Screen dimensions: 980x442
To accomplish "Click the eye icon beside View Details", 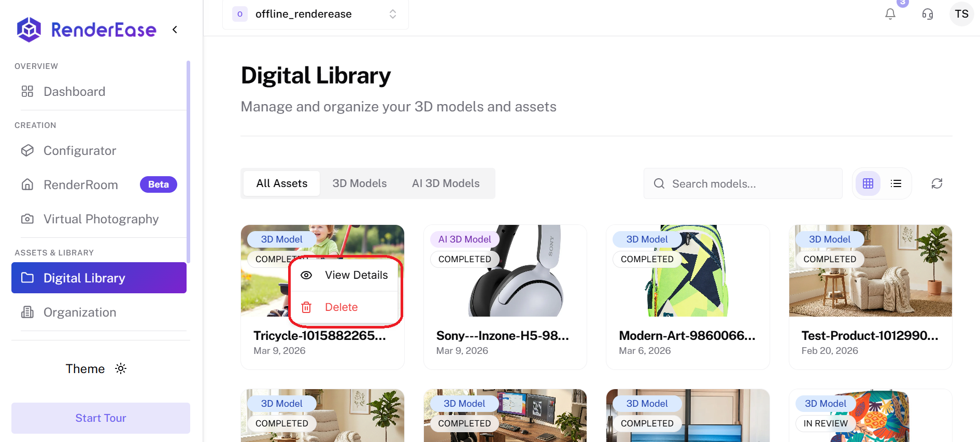I will [x=306, y=275].
